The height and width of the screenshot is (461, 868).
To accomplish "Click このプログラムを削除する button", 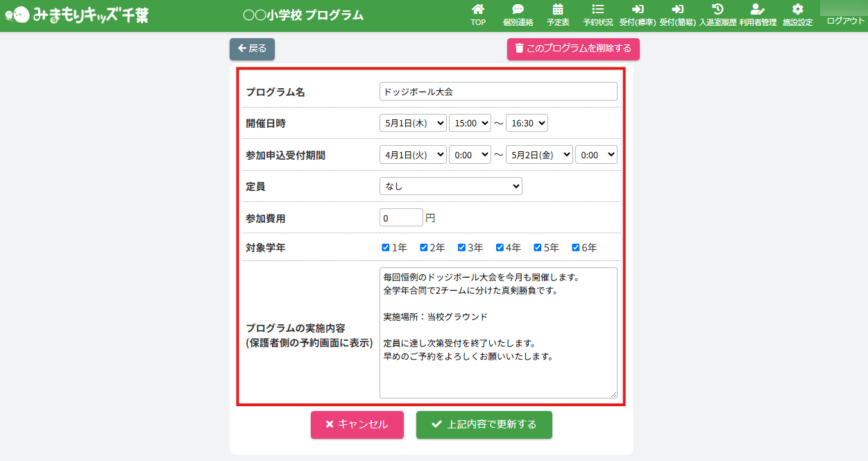I will [573, 49].
